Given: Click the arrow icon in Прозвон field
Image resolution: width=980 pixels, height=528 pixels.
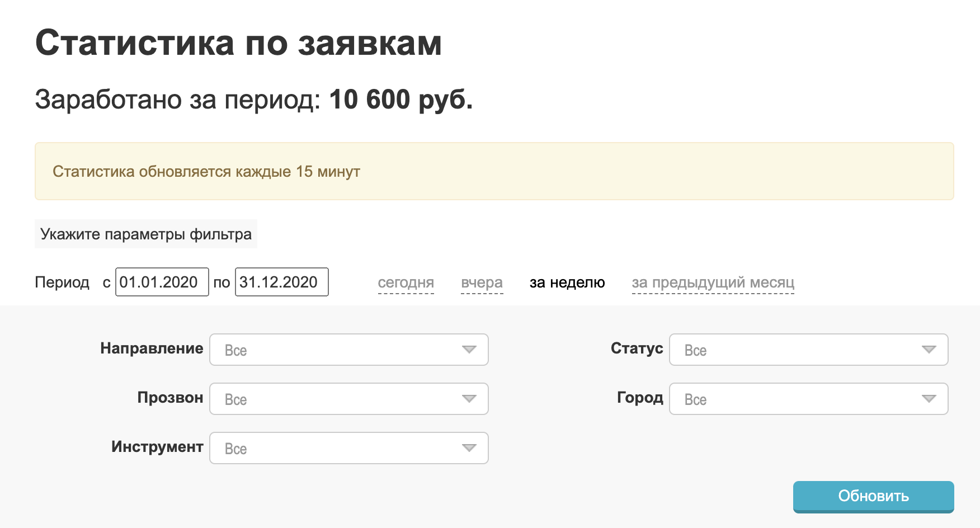Looking at the screenshot, I should pos(469,399).
